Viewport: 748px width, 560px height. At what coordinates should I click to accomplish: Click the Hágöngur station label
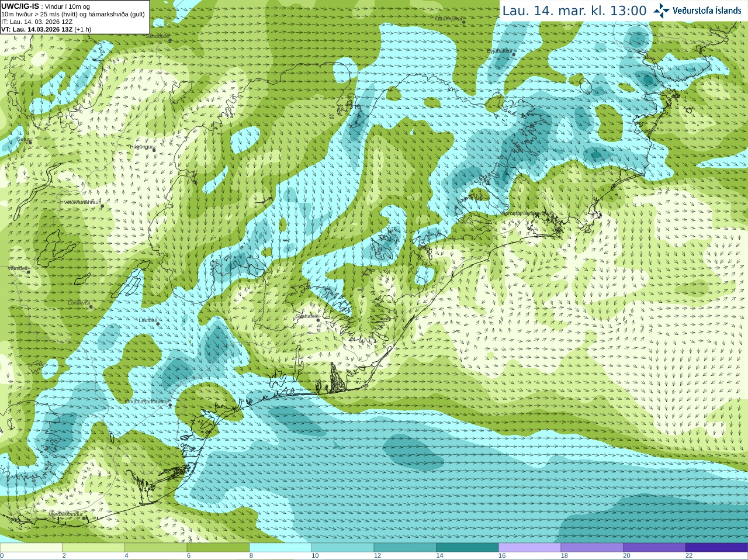pos(142,147)
